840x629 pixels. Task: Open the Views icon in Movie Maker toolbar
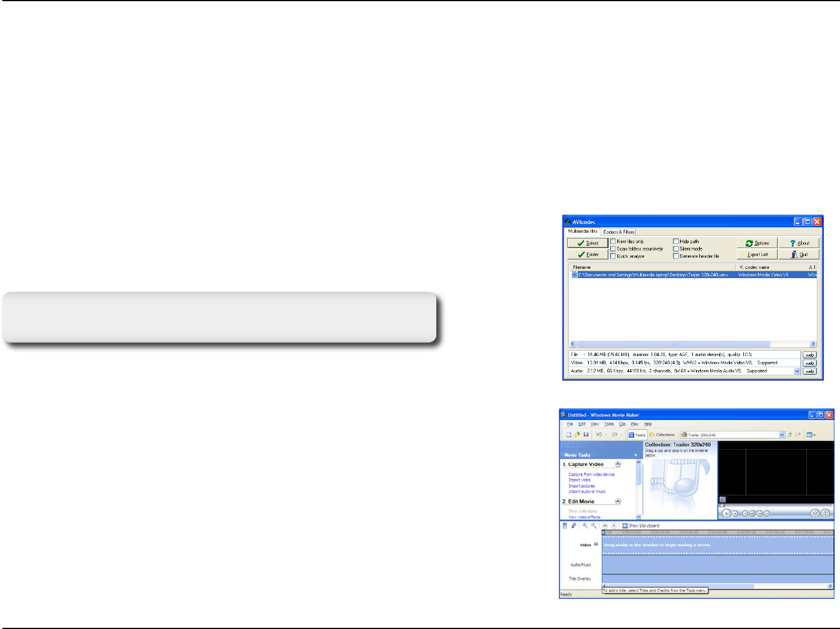[x=810, y=435]
